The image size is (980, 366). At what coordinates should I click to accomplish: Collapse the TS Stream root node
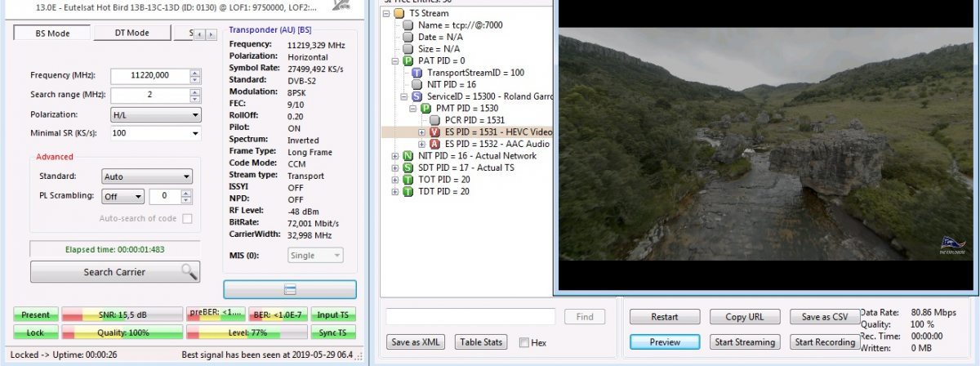(x=387, y=14)
